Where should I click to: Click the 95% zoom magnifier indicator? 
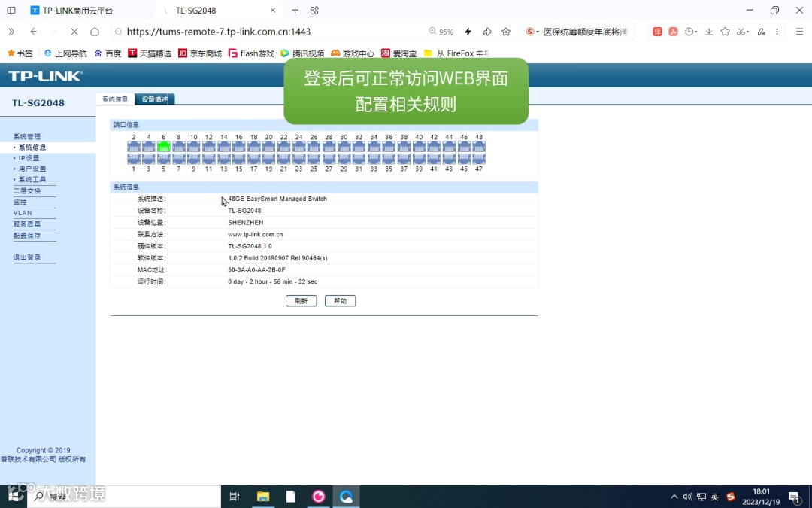point(441,32)
